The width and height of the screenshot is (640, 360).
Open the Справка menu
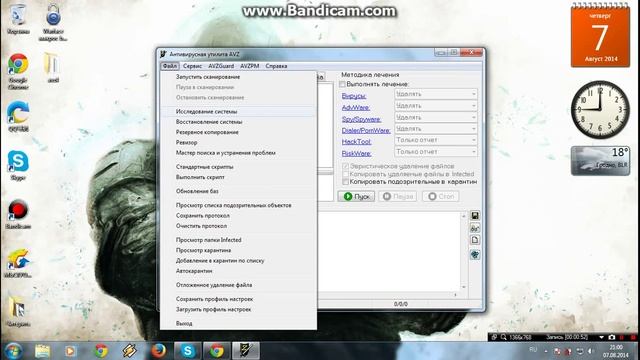276,66
